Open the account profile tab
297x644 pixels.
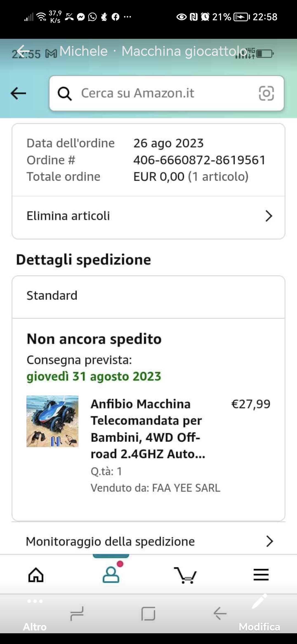pos(111,574)
